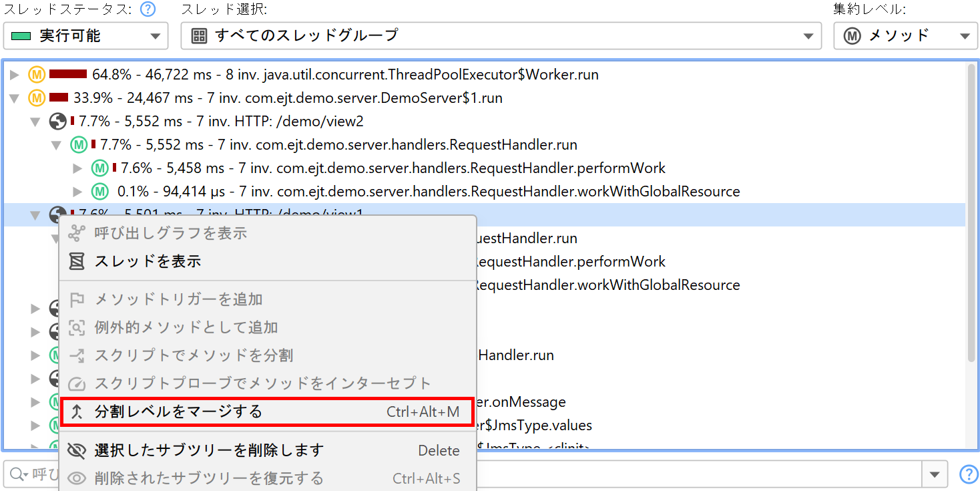Click the green method icon of RequestHandler.performWork

100,168
